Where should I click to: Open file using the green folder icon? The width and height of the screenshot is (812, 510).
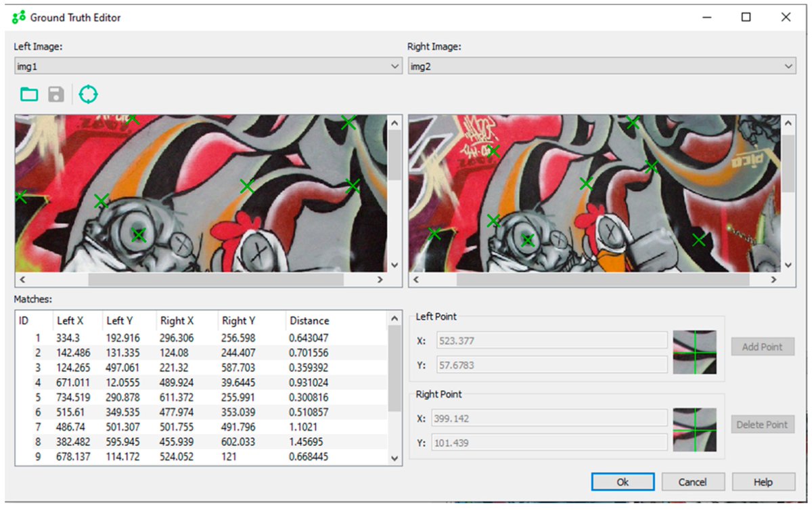pyautogui.click(x=29, y=94)
